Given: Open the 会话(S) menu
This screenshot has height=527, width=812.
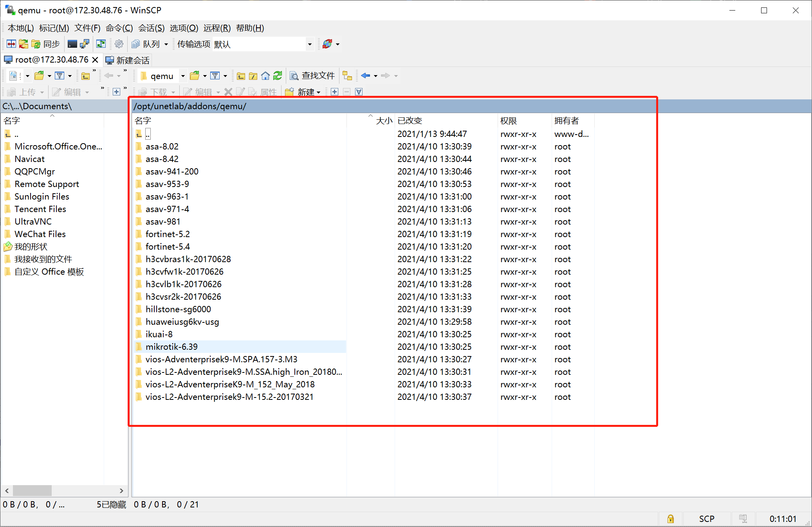Looking at the screenshot, I should tap(151, 28).
